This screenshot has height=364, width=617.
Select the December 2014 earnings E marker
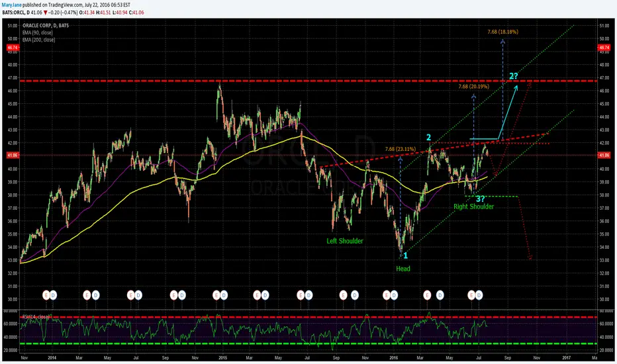[216, 295]
